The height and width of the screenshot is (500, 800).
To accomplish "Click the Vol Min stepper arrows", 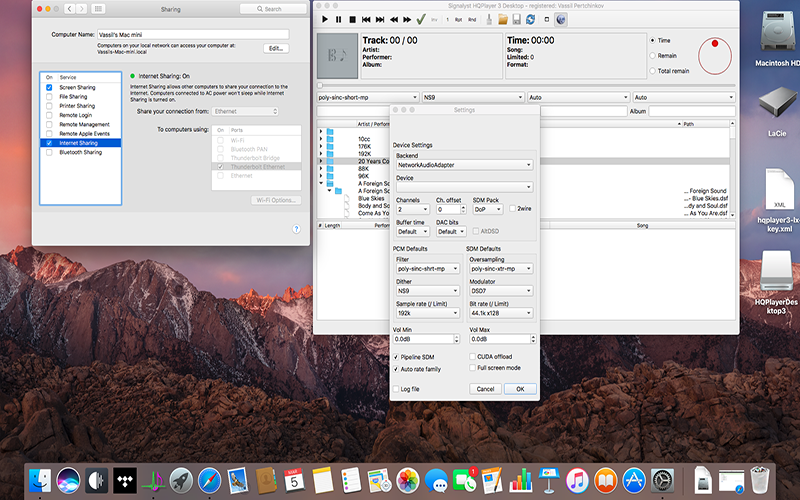I will pyautogui.click(x=457, y=339).
